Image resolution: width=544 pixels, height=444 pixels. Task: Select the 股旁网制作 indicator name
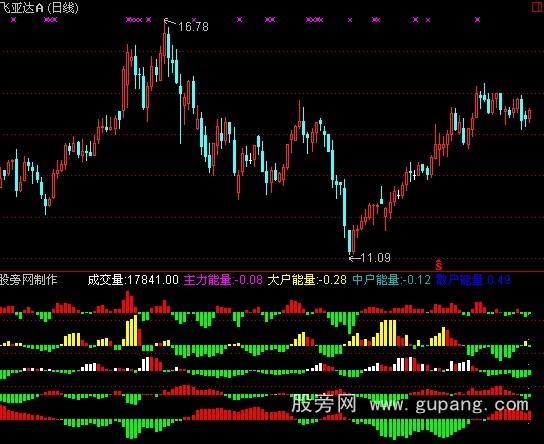pos(28,279)
